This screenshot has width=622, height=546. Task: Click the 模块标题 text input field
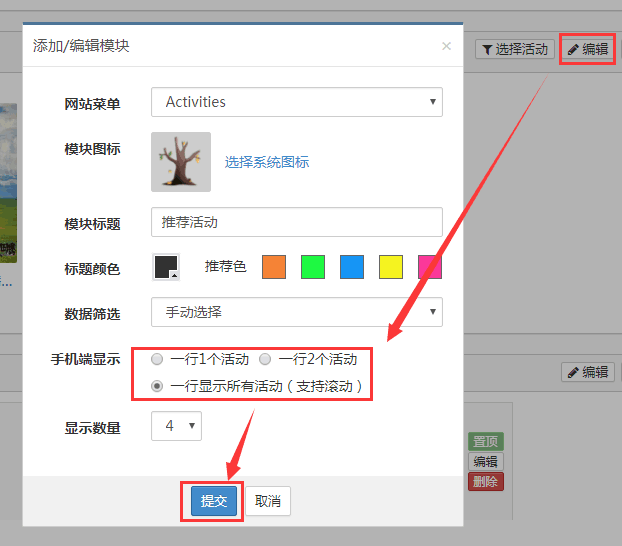296,222
